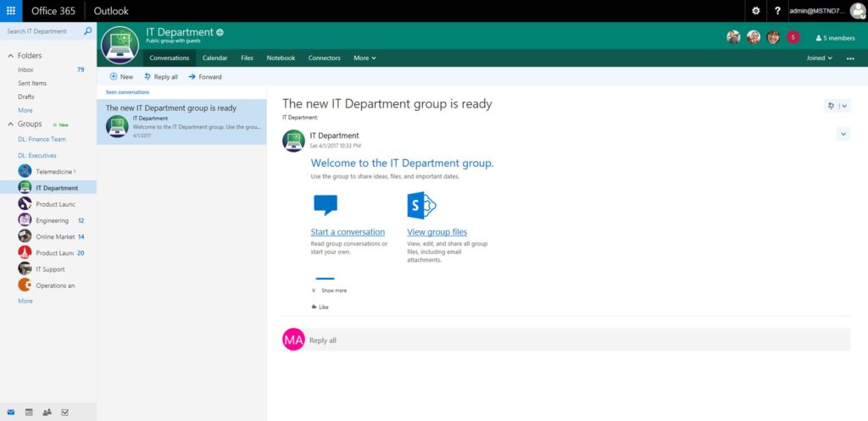Viewport: 868px width, 421px height.
Task: Click the blue speech bubble conversation icon
Action: point(325,205)
